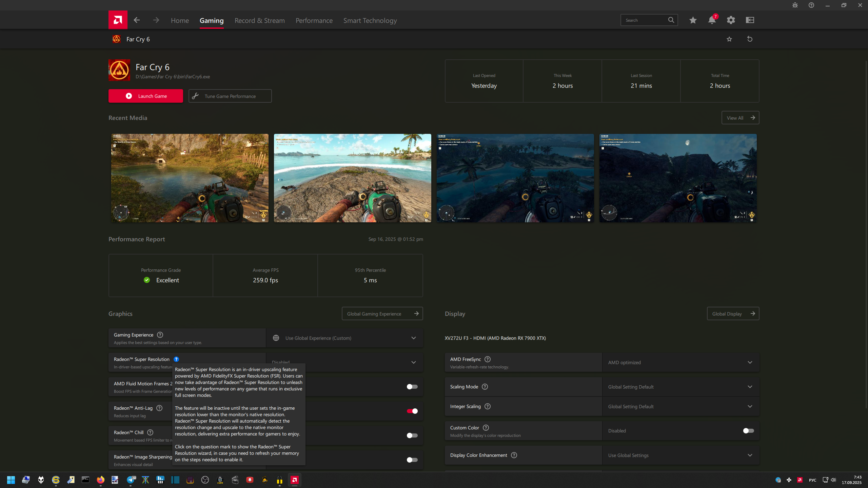Open notifications bell icon
This screenshot has width=868, height=488.
712,20
